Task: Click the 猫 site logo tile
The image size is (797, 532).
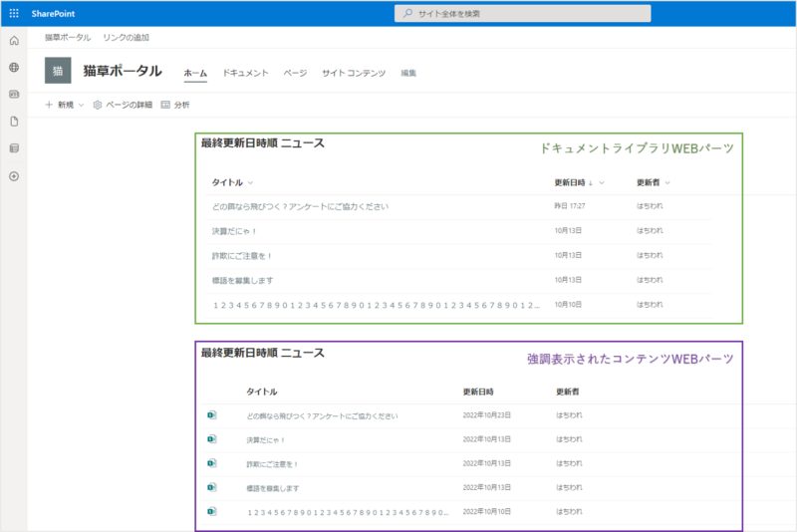Action: click(59, 71)
